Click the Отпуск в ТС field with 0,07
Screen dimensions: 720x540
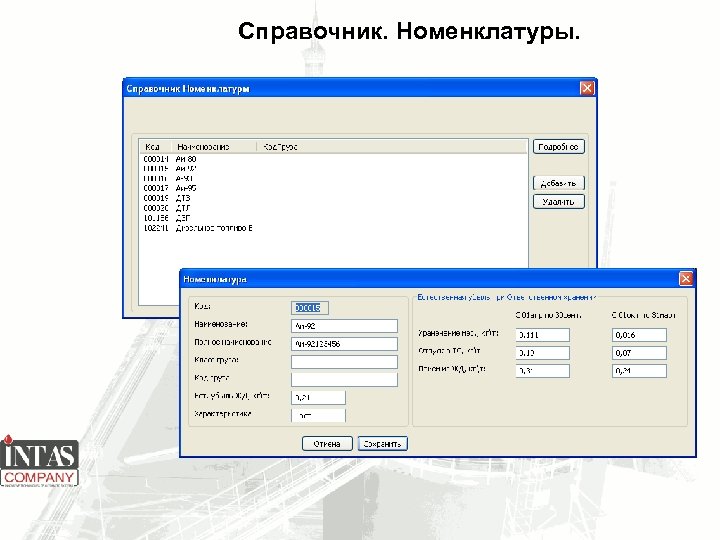[x=639, y=353]
